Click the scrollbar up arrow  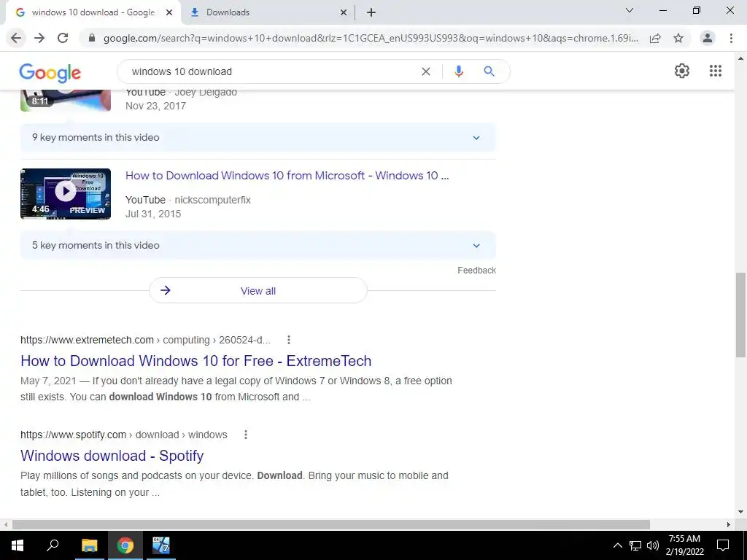740,58
